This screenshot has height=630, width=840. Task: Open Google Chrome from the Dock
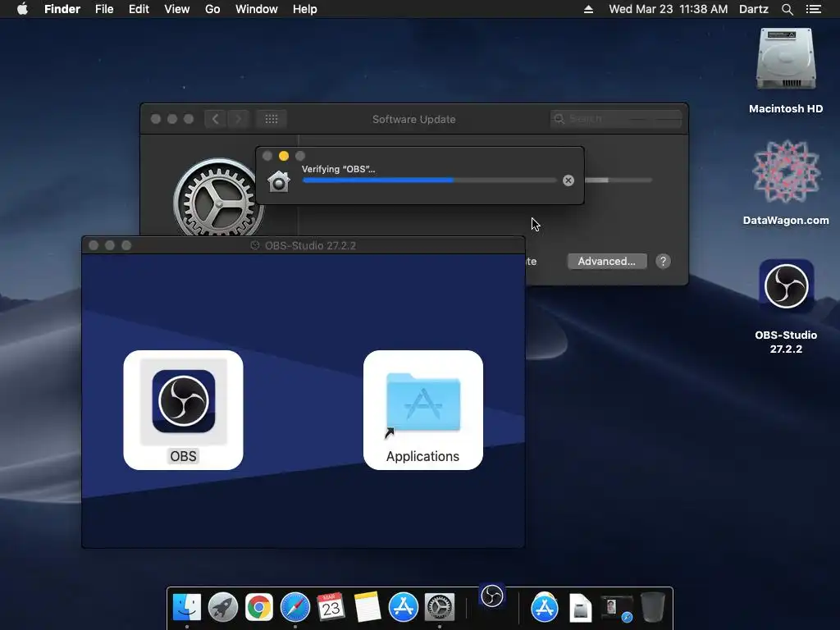pos(258,607)
